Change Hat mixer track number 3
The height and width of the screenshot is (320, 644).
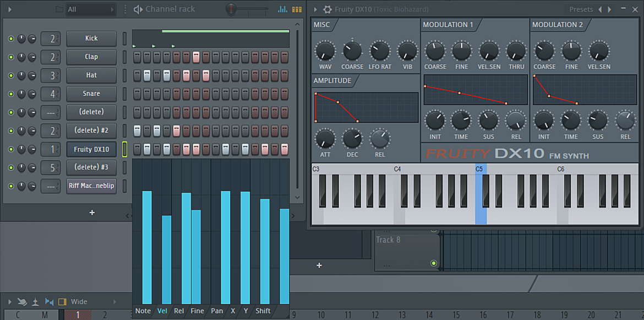[x=51, y=75]
